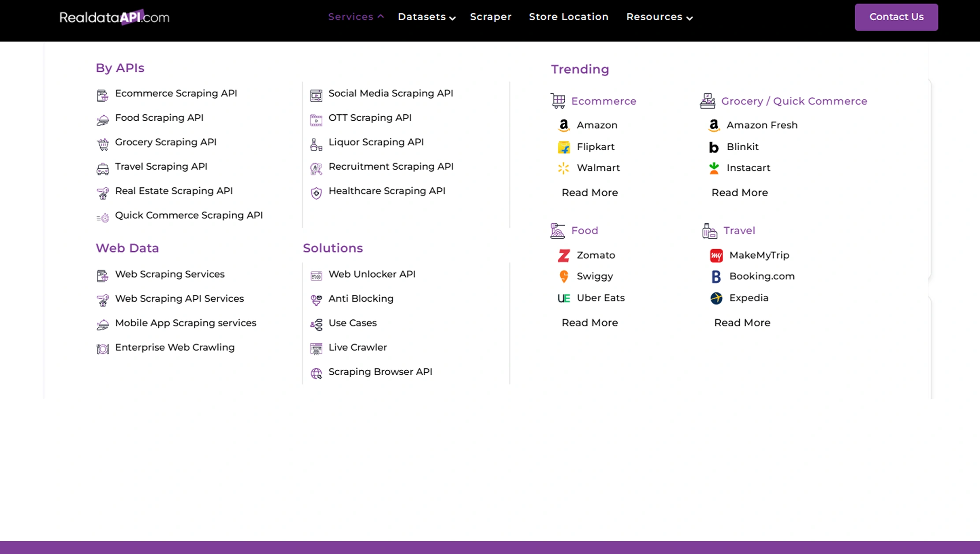Screen dimensions: 980x554
Task: Navigate to Store Location in the navbar
Action: point(568,17)
